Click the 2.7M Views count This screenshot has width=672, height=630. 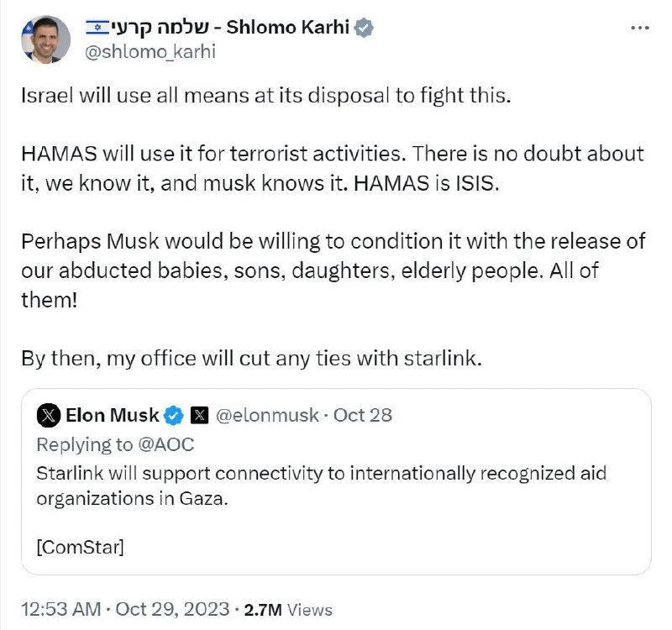pyautogui.click(x=288, y=610)
